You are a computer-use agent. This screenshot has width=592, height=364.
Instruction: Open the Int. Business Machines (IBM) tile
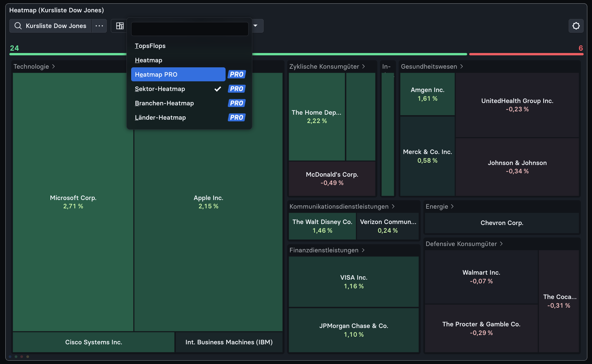(x=229, y=342)
